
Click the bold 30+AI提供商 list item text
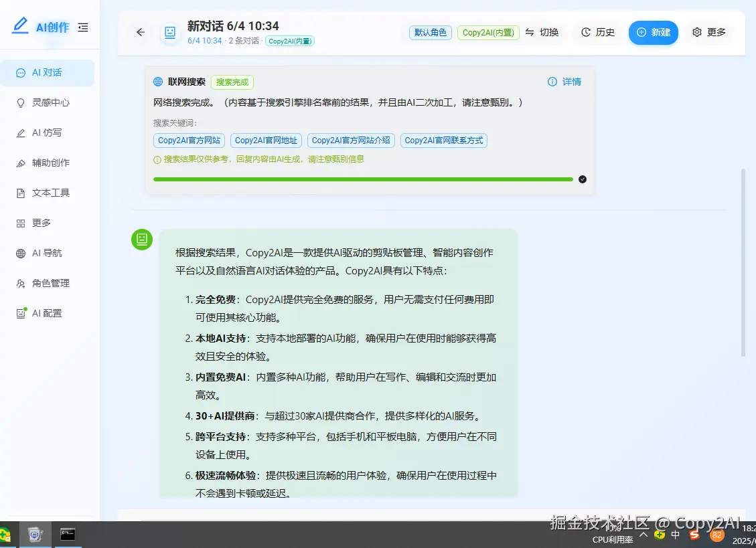(x=225, y=416)
